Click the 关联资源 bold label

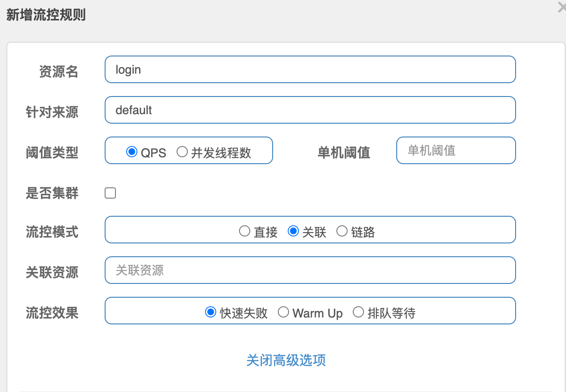[52, 272]
